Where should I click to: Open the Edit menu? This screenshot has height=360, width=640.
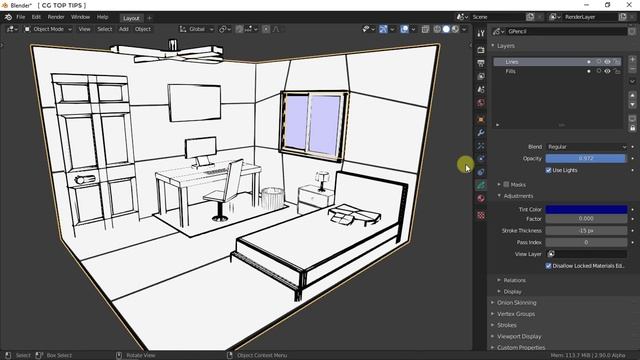(x=36, y=17)
